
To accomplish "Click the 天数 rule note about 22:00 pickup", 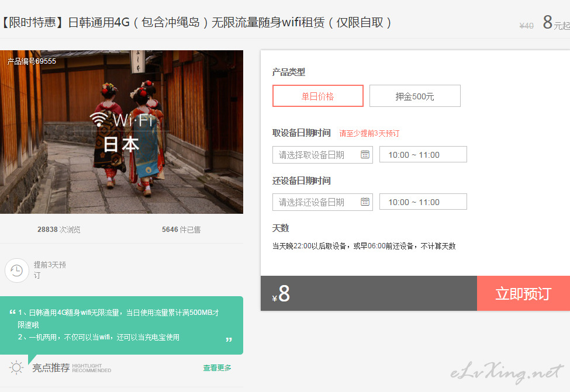I will tap(364, 247).
